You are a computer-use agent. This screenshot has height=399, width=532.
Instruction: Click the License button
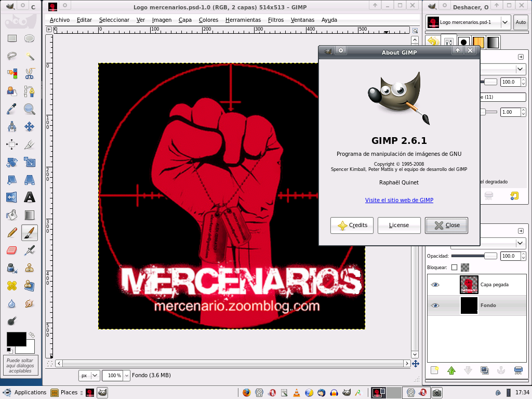[399, 225]
